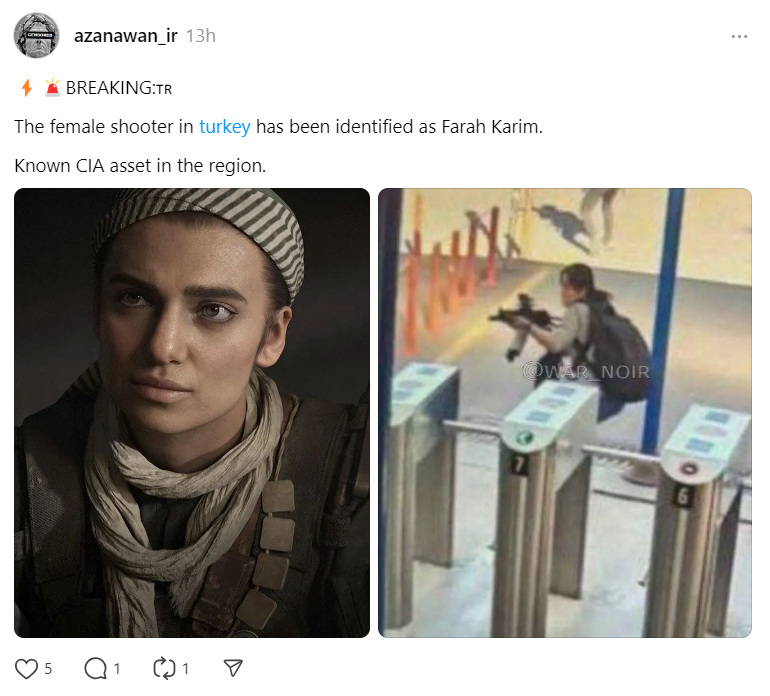Click the lightning bolt emoji
Screen dimensions: 770x696
coord(27,88)
